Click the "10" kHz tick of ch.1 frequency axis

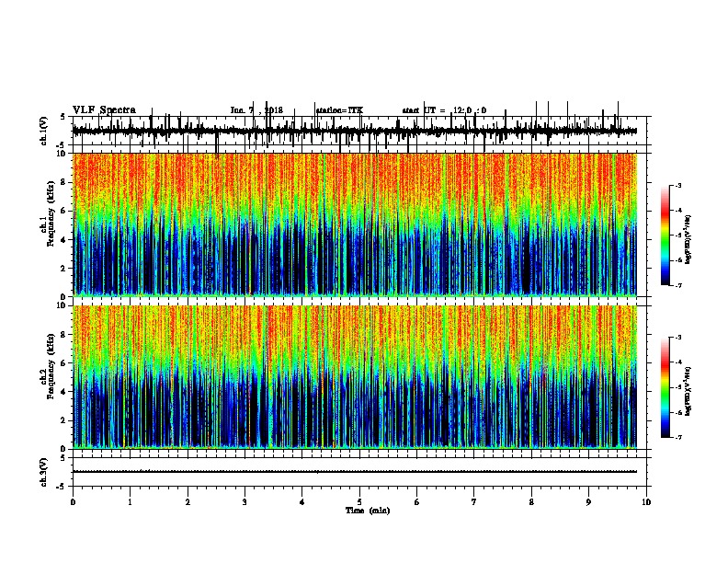pyautogui.click(x=63, y=154)
